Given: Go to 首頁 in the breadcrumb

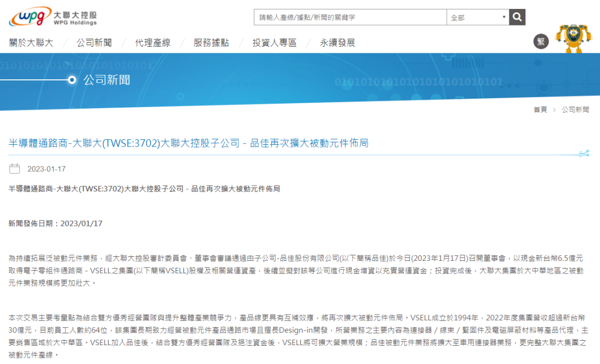Looking at the screenshot, I should click(541, 110).
